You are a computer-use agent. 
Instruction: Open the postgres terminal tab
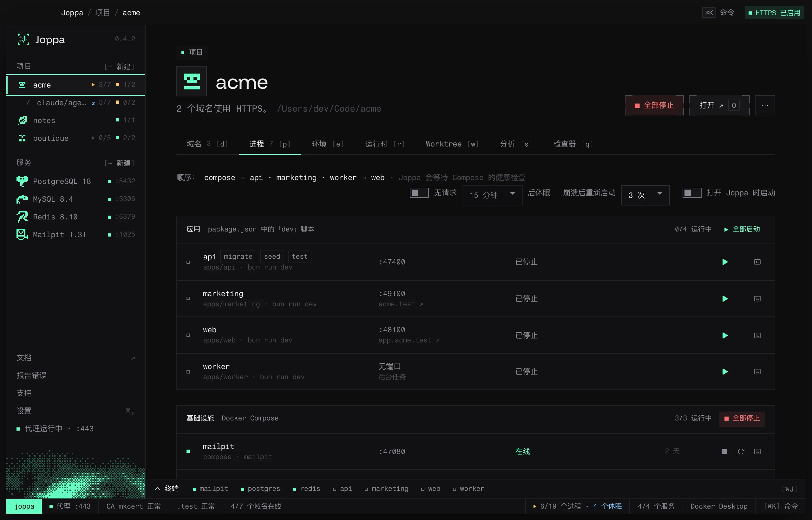point(260,489)
